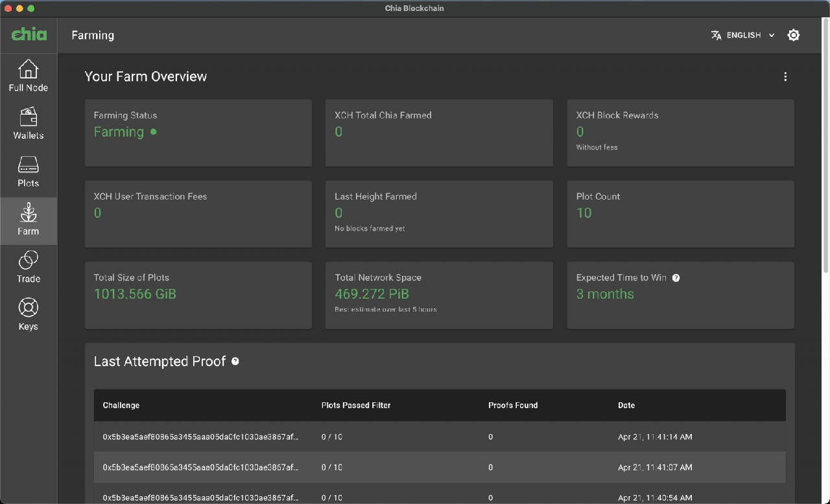Click the Plot Count card
Screen dimensions: 830x504
pyautogui.click(x=680, y=214)
